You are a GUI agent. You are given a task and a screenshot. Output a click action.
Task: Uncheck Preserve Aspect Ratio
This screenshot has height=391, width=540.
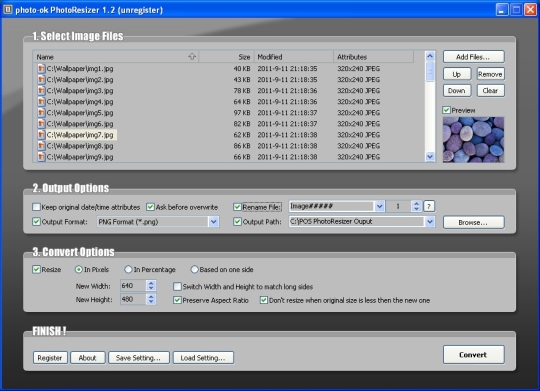tap(177, 300)
